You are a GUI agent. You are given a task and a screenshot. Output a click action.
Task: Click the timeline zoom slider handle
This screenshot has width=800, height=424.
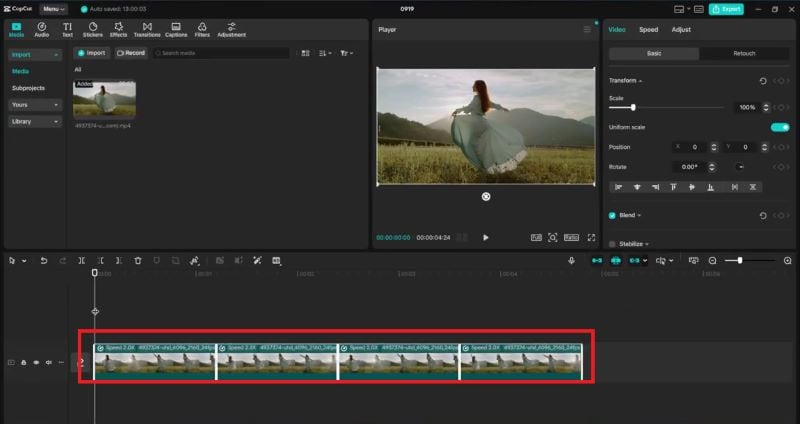pyautogui.click(x=740, y=261)
